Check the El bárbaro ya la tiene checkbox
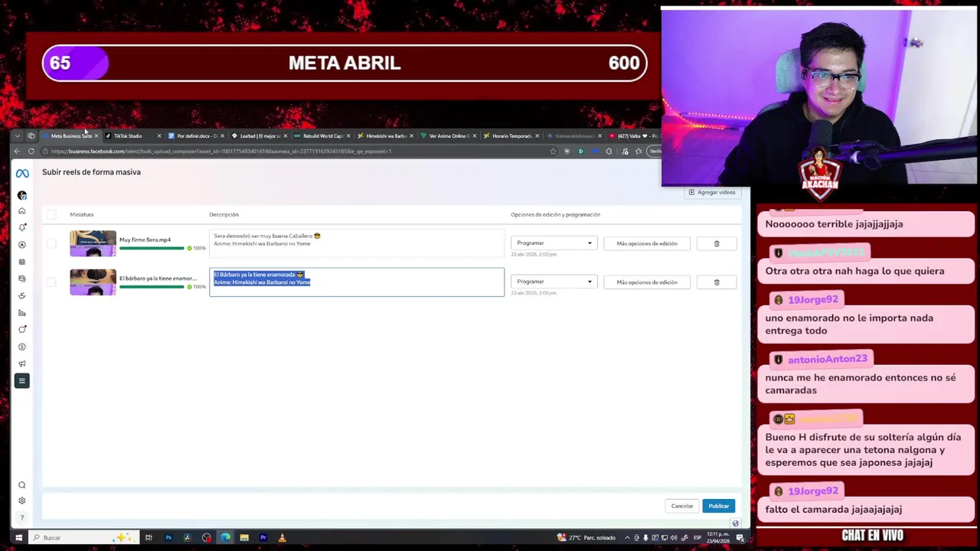This screenshot has width=980, height=551. pos(51,282)
